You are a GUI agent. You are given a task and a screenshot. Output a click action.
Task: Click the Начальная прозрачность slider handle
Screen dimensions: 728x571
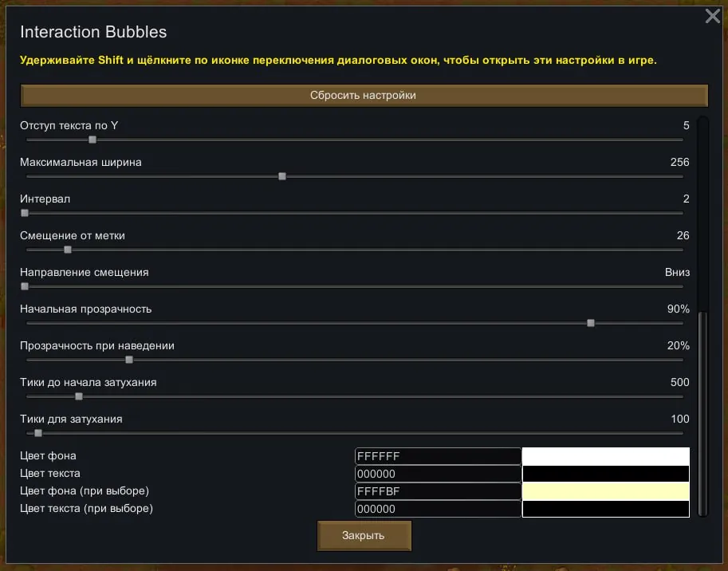(591, 323)
